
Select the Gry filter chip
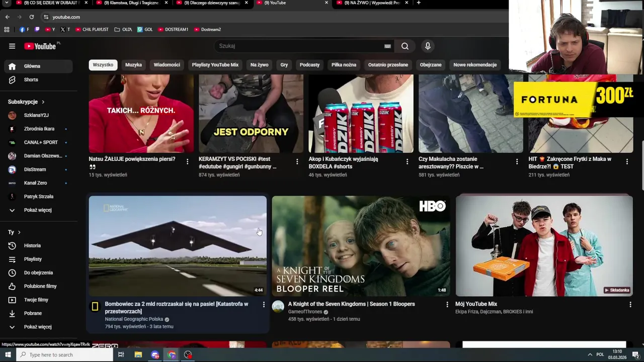pos(284,65)
